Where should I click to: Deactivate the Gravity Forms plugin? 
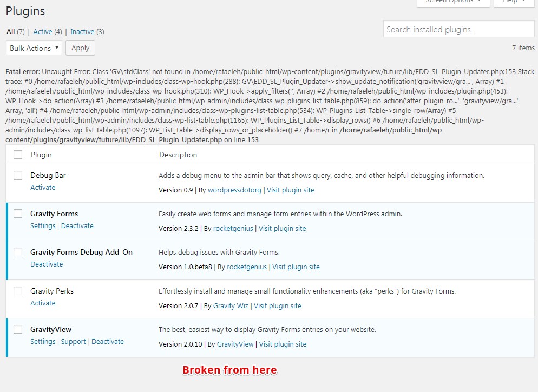coord(77,225)
